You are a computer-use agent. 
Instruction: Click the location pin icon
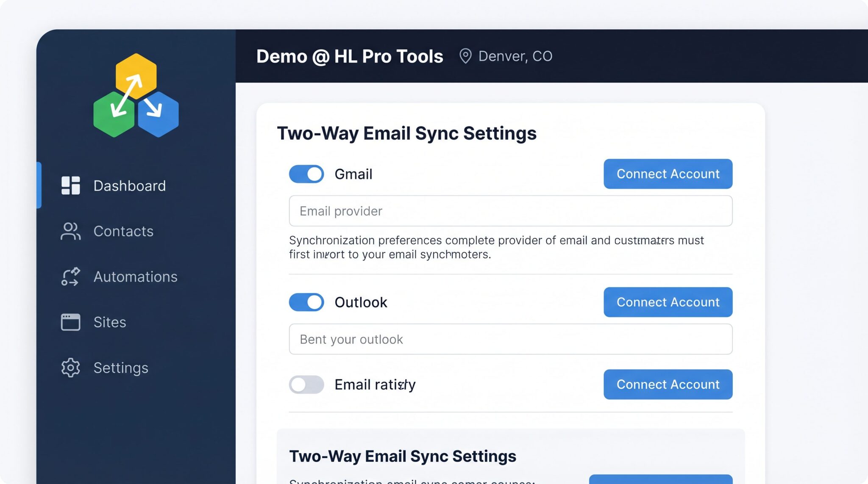coord(465,56)
